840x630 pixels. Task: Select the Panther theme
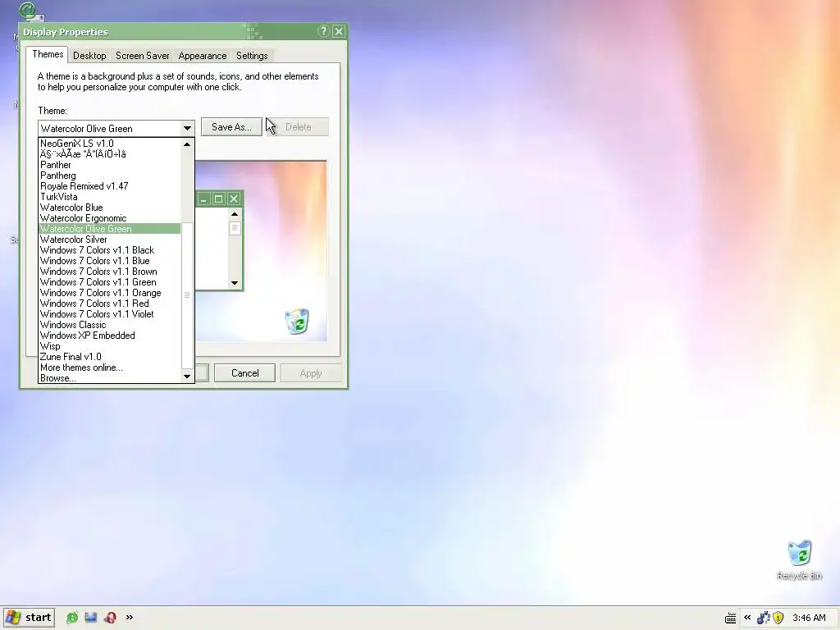pyautogui.click(x=110, y=165)
